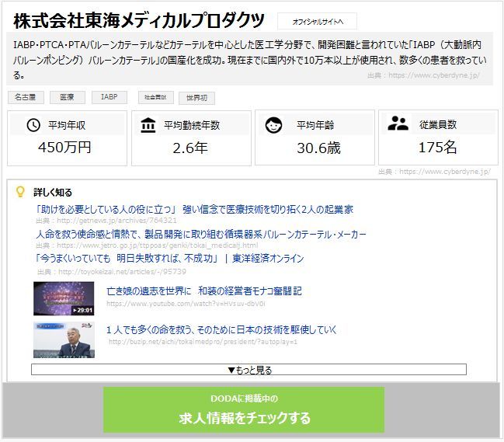Viewport: 504px width, 442px height.
Task: Click the bank building icon beside 平均勤続年数
Action: 148,125
